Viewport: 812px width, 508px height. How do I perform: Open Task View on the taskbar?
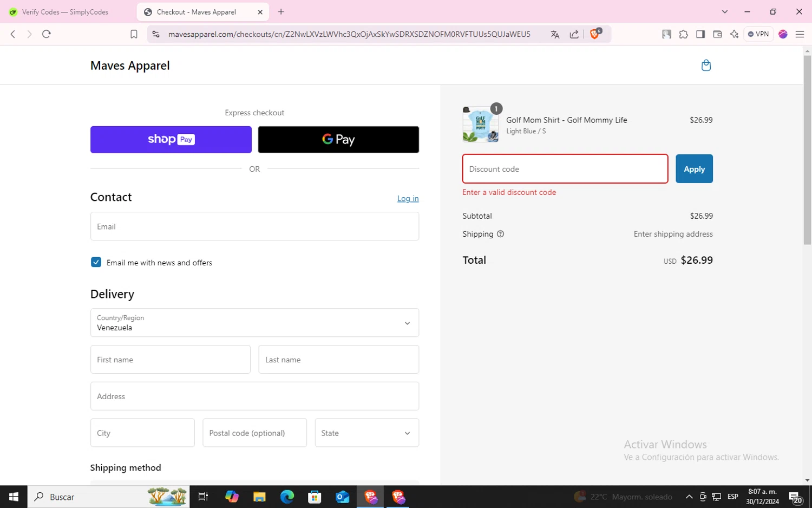click(x=203, y=497)
